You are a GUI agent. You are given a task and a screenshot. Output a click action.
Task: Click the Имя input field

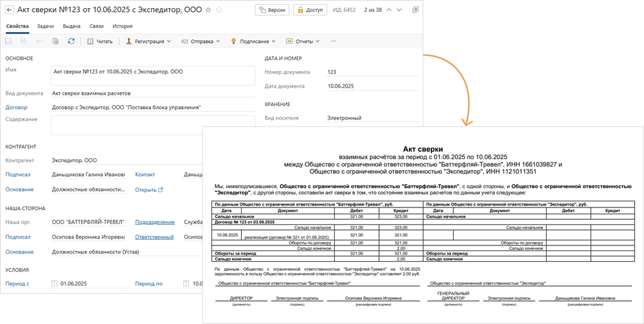153,75
